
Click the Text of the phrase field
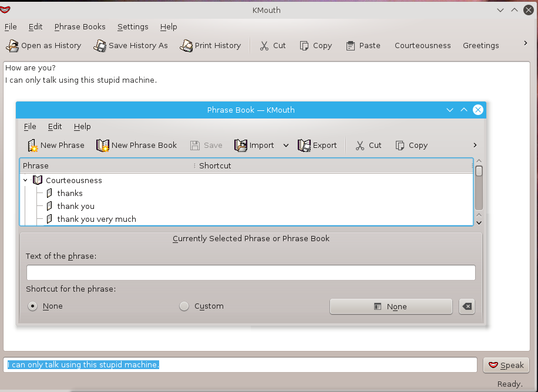point(251,273)
